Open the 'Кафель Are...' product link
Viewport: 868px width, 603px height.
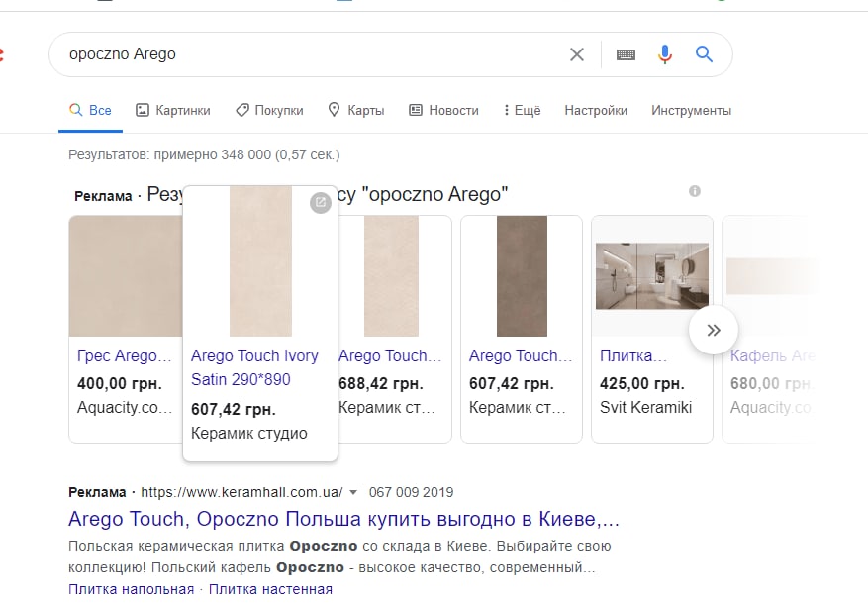pyautogui.click(x=773, y=355)
